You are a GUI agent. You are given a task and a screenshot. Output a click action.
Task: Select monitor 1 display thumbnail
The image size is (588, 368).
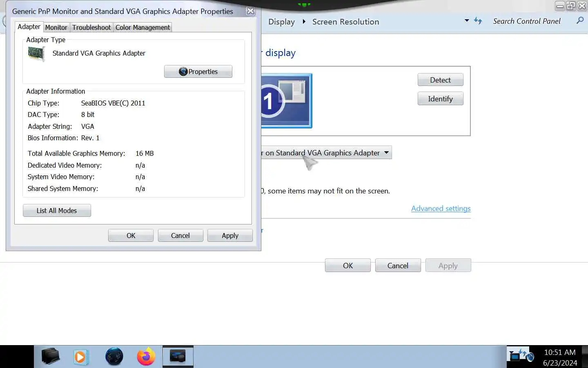point(286,101)
